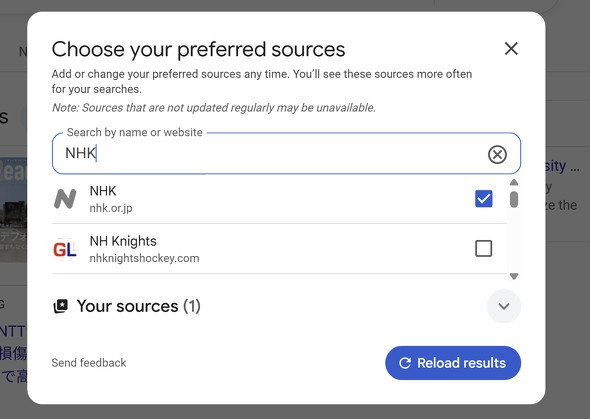Click the NH Knights source name
This screenshot has height=419, width=590.
pyautogui.click(x=123, y=241)
